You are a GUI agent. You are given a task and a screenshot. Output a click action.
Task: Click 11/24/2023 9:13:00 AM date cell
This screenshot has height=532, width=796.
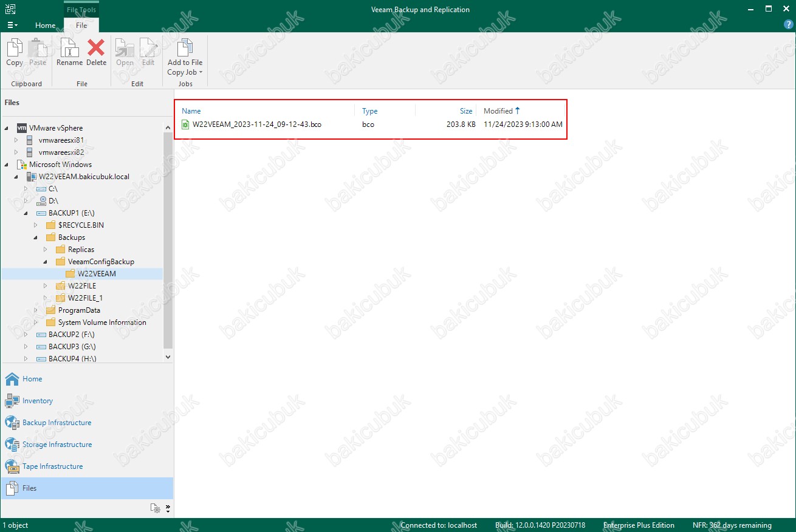[x=523, y=124]
